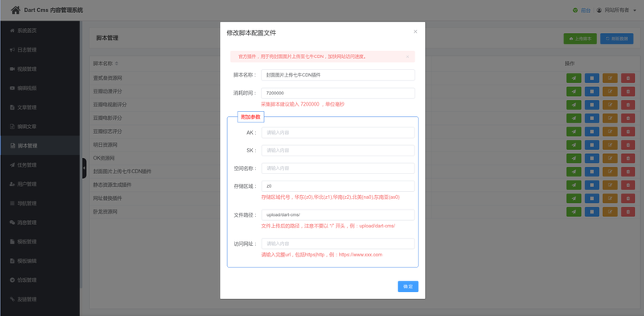Click the 上传脚本 green button
Screen dimensions: 644x316
coord(580,39)
